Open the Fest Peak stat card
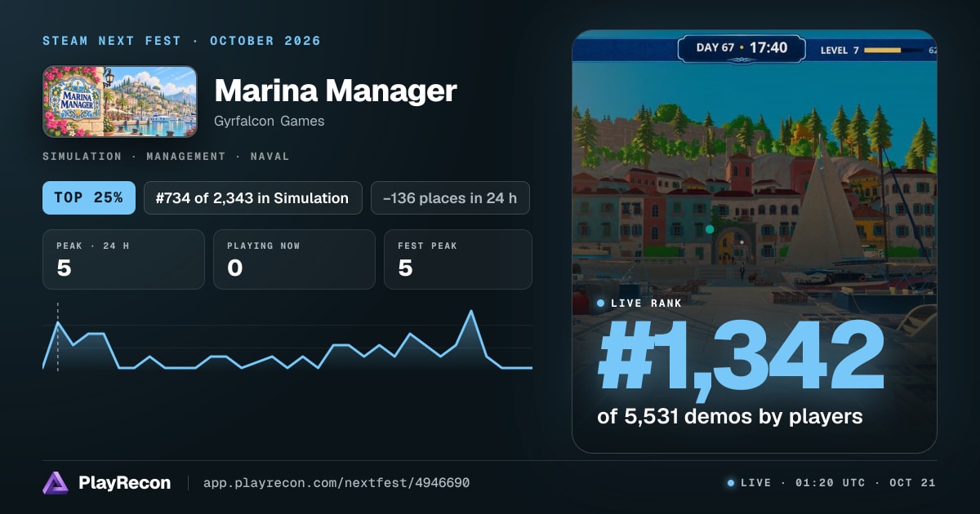The width and height of the screenshot is (980, 514). pyautogui.click(x=458, y=259)
